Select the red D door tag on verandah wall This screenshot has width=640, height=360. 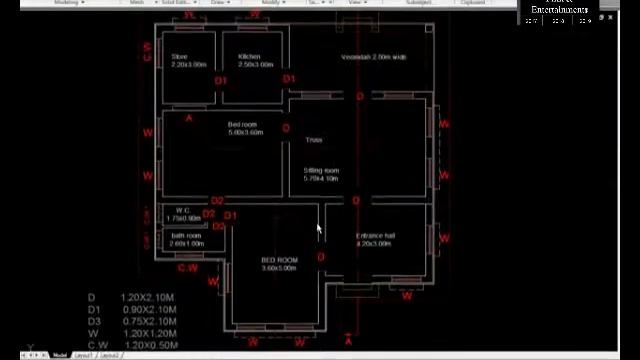coord(360,96)
